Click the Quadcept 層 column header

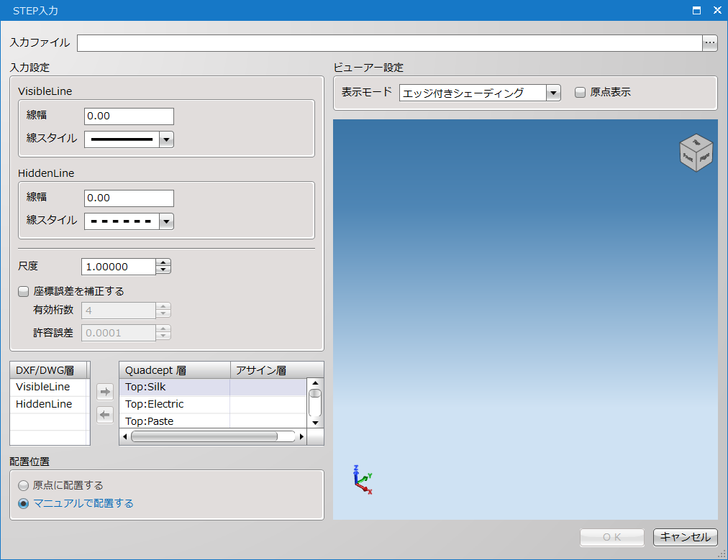point(173,370)
